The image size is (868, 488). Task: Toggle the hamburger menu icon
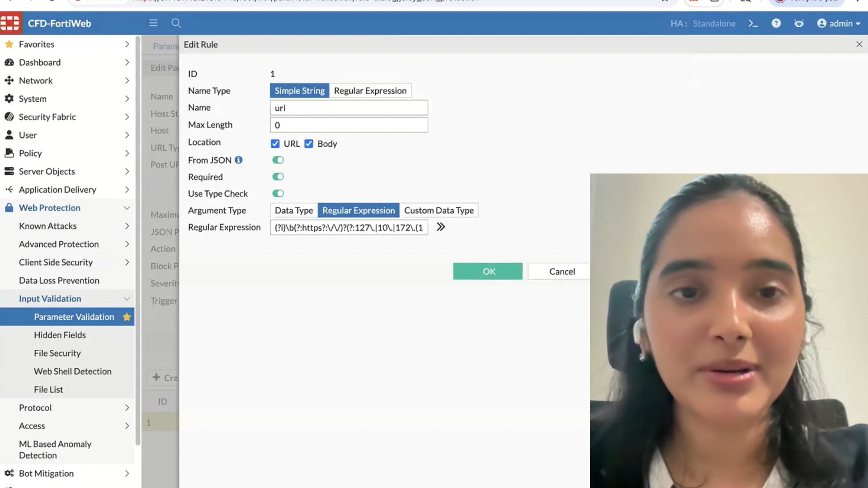[153, 23]
